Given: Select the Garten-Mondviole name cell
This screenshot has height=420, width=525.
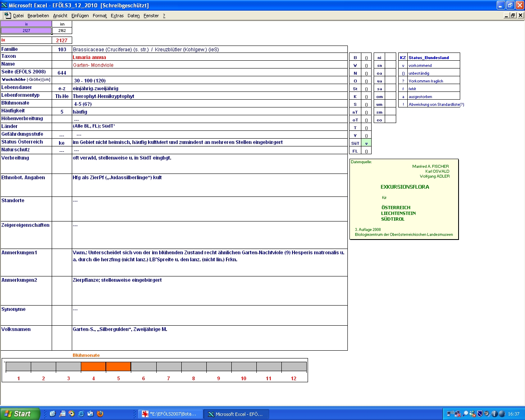Looking at the screenshot, I should click(x=210, y=65).
